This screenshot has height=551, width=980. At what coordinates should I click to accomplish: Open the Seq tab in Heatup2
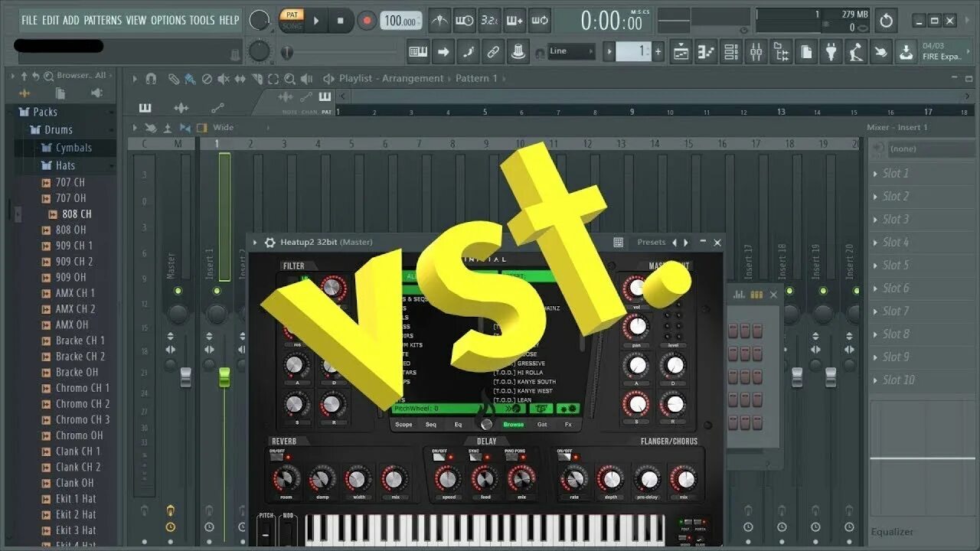pos(431,424)
